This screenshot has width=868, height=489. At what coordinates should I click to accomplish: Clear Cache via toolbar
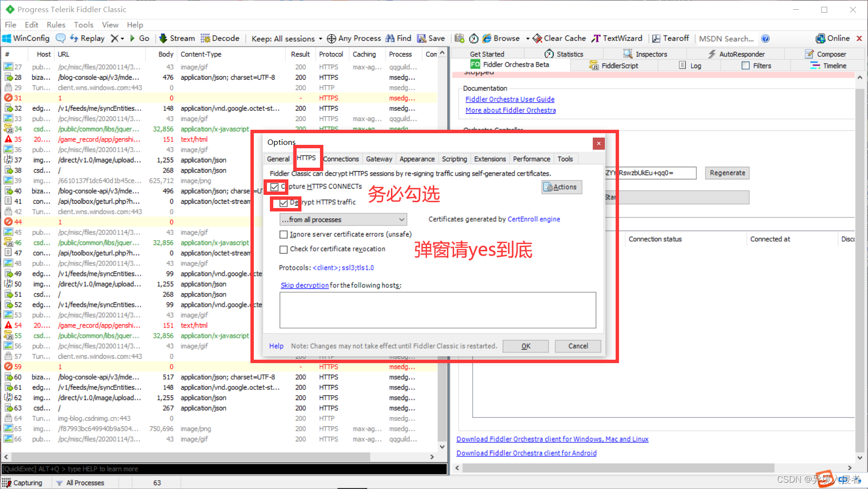pyautogui.click(x=559, y=38)
